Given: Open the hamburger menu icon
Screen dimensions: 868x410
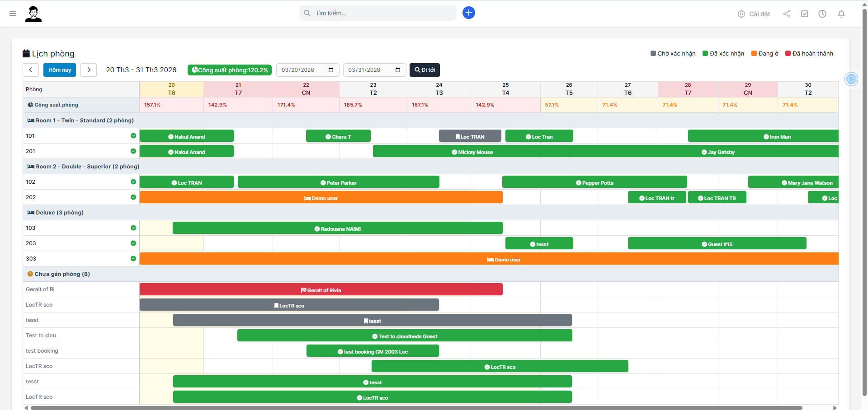Looking at the screenshot, I should (13, 14).
